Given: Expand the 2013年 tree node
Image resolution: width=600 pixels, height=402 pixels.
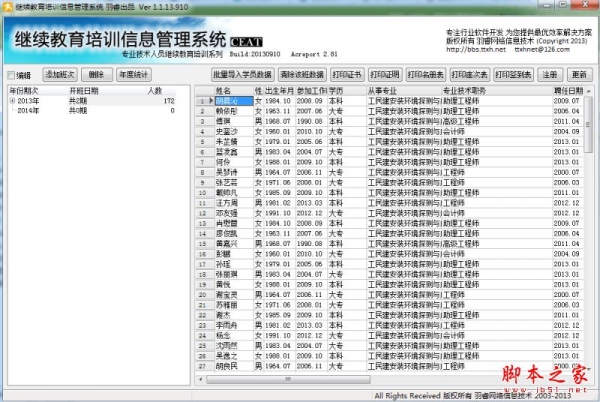Looking at the screenshot, I should click(12, 101).
